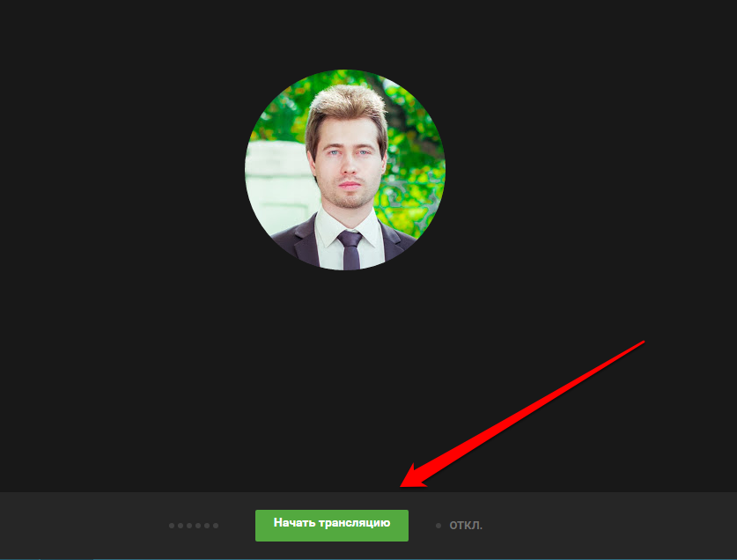
Task: Click the green "Начать трансляцию" button
Action: coord(331,525)
